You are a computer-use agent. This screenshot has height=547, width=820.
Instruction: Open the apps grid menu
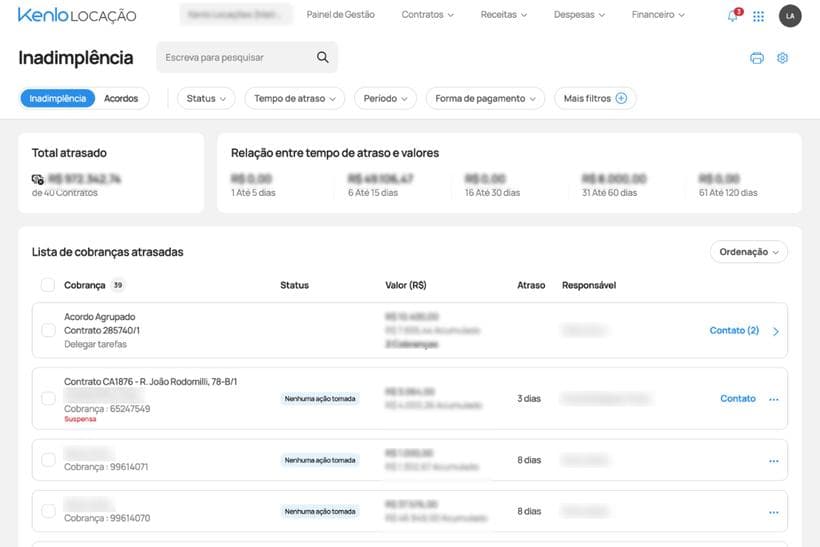pyautogui.click(x=758, y=16)
